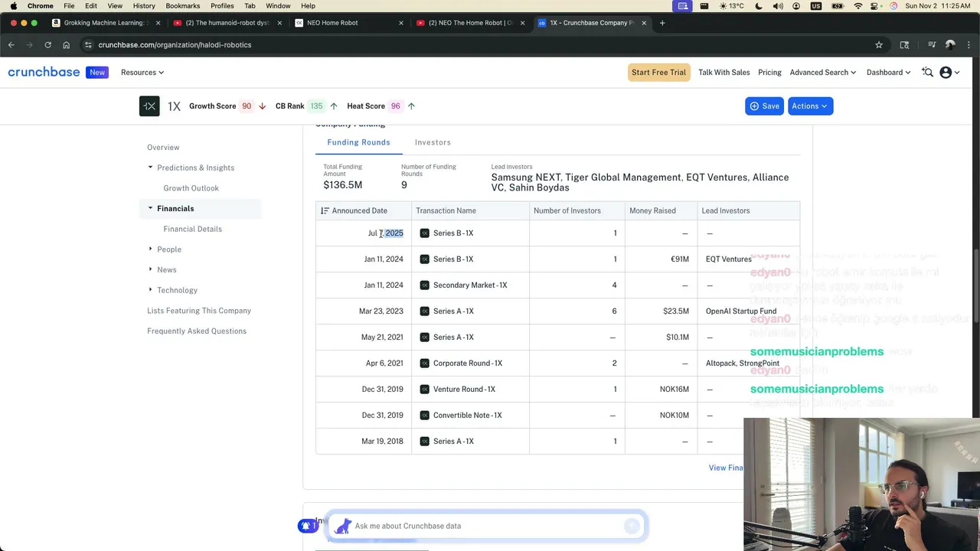The height and width of the screenshot is (551, 980).
Task: Switch to the Investors tab
Action: (x=433, y=142)
